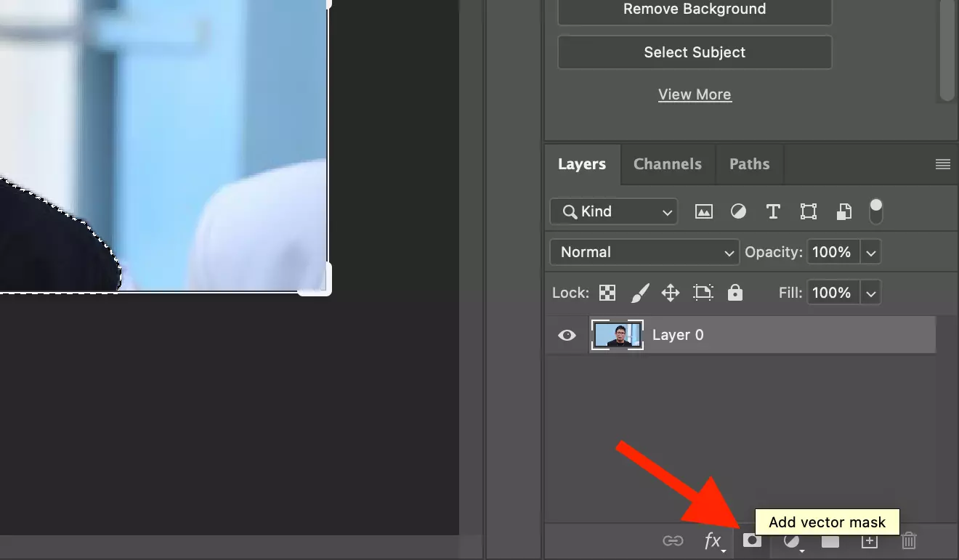The width and height of the screenshot is (959, 560).
Task: Expand the Opacity dropdown arrow
Action: click(x=871, y=252)
